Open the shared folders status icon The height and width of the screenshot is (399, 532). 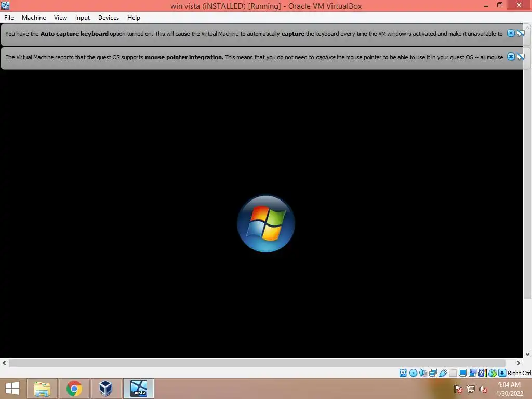click(453, 373)
